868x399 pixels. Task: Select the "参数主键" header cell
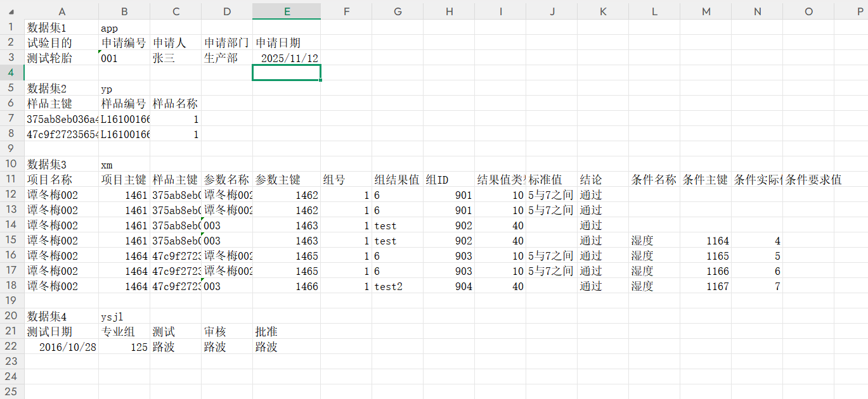tap(287, 179)
